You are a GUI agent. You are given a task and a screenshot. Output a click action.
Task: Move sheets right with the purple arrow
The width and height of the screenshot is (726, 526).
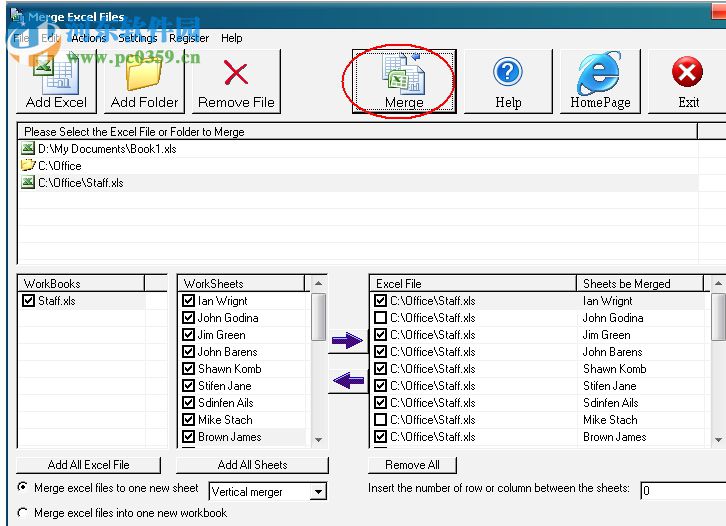tap(347, 340)
